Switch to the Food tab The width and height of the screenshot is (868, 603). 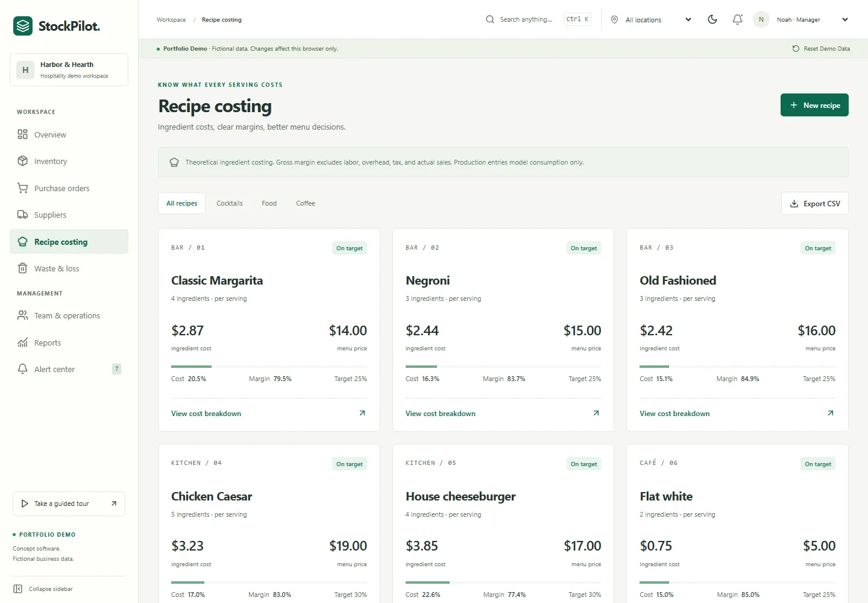click(269, 203)
